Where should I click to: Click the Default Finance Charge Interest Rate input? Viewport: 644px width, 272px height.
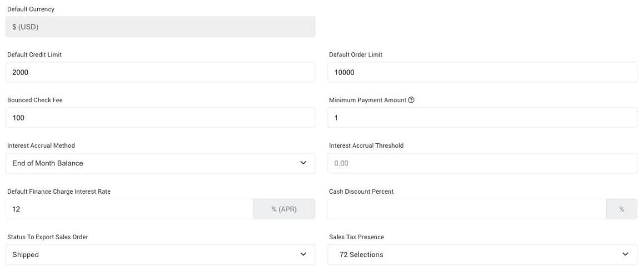point(129,209)
